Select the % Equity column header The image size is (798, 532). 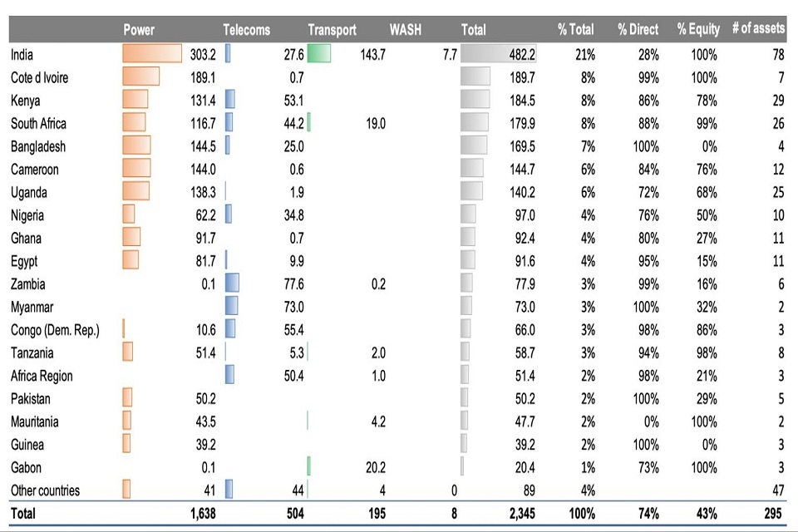click(697, 30)
